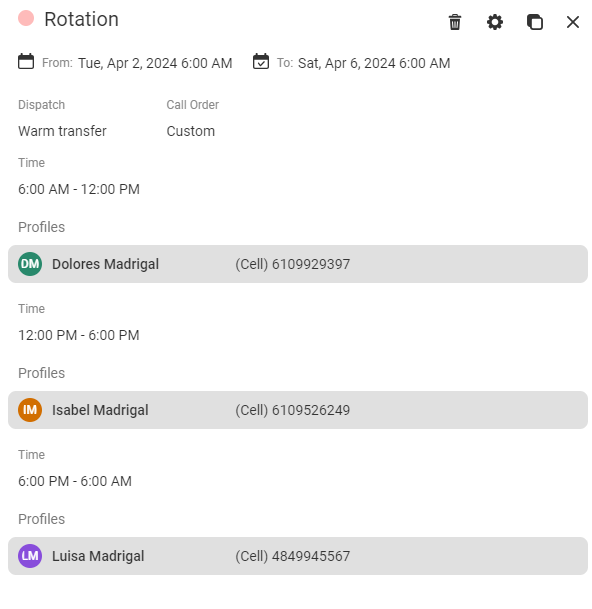Click the pink Rotation color dot
Image resolution: width=592 pixels, height=609 pixels.
[x=26, y=18]
